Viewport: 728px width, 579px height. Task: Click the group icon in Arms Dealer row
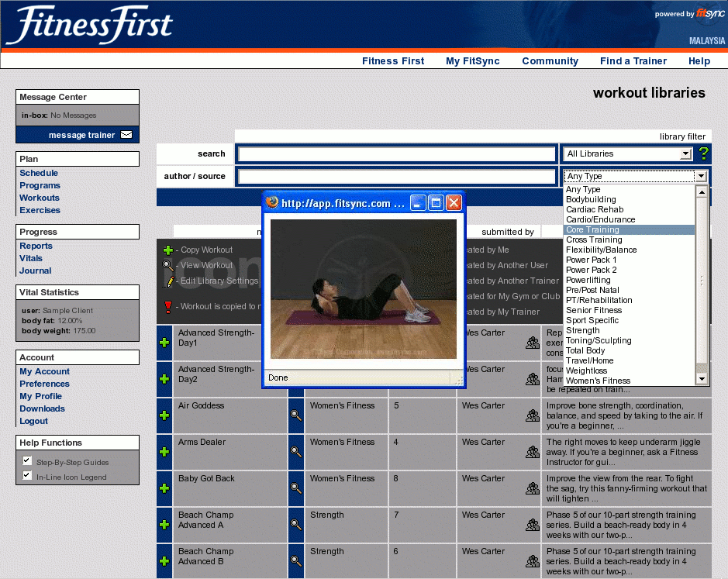coord(533,451)
